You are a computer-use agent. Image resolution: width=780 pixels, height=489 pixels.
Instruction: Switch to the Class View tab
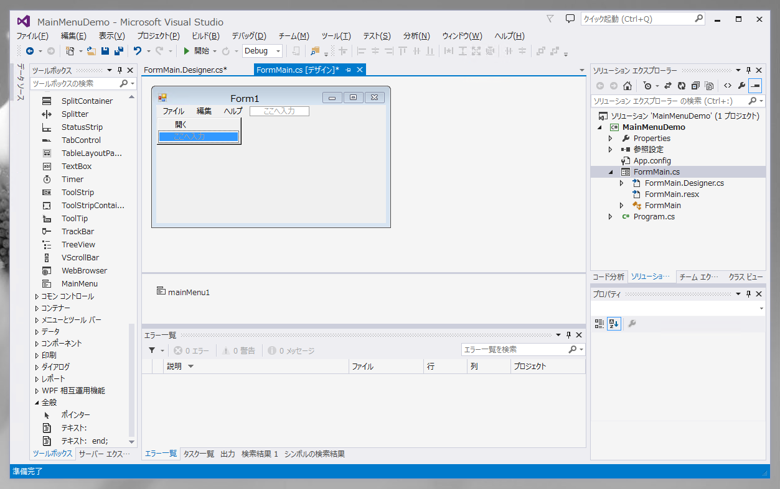click(745, 277)
